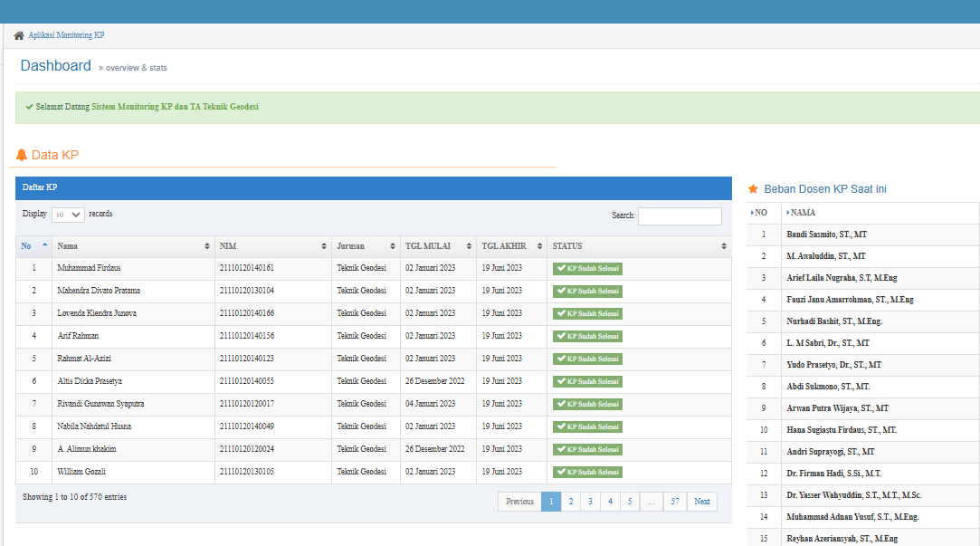Select page 2 in pagination
This screenshot has width=980, height=546.
571,502
